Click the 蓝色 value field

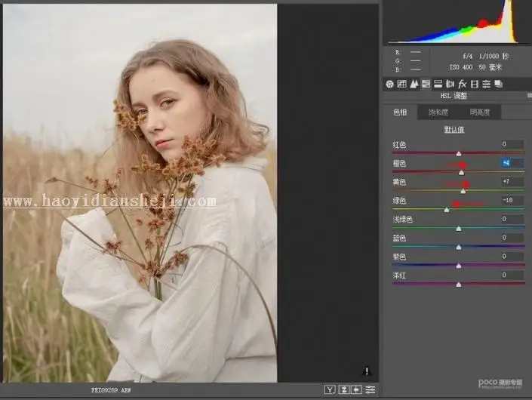[512, 238]
